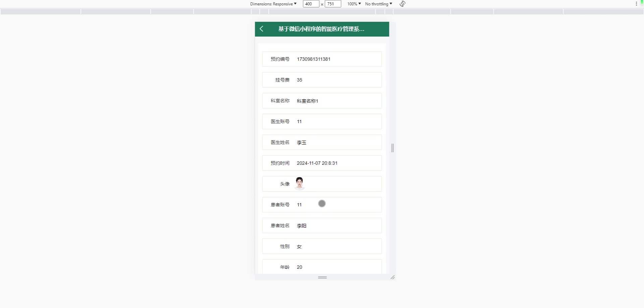This screenshot has width=644, height=308.
Task: Click the 头像 avatar thumbnail
Action: pos(300,184)
